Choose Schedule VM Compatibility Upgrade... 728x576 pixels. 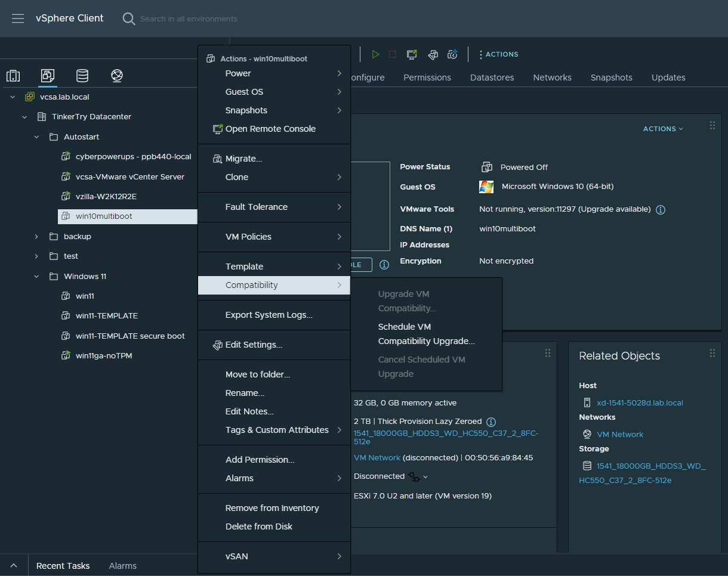(x=426, y=334)
